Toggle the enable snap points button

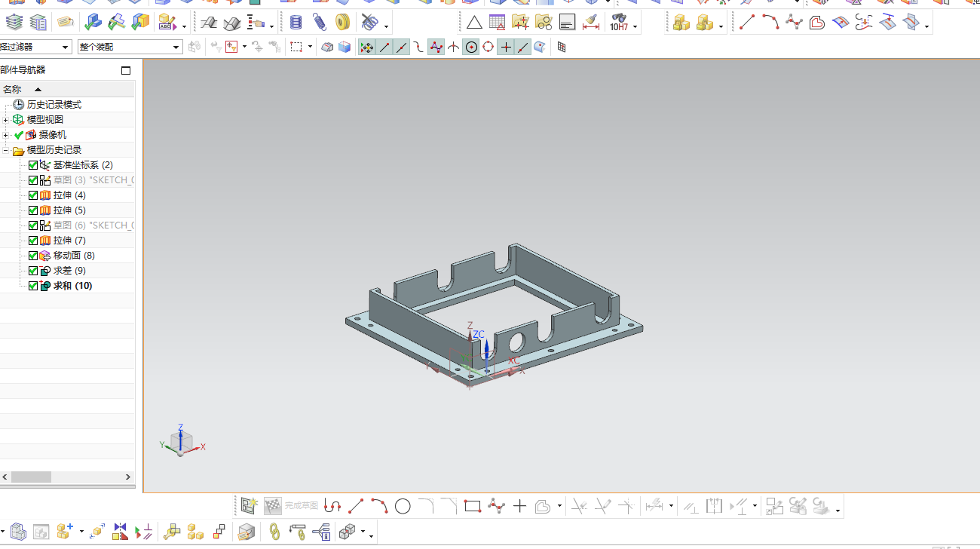click(366, 47)
